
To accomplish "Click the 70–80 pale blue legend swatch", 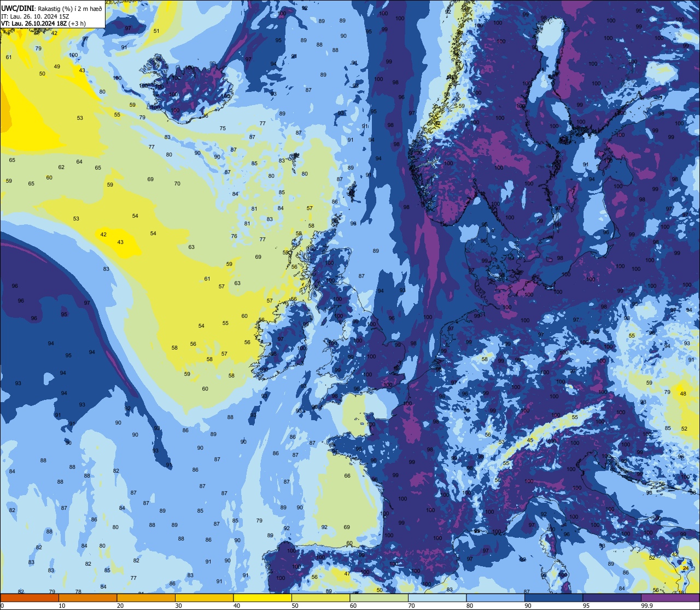I will coord(437,597).
